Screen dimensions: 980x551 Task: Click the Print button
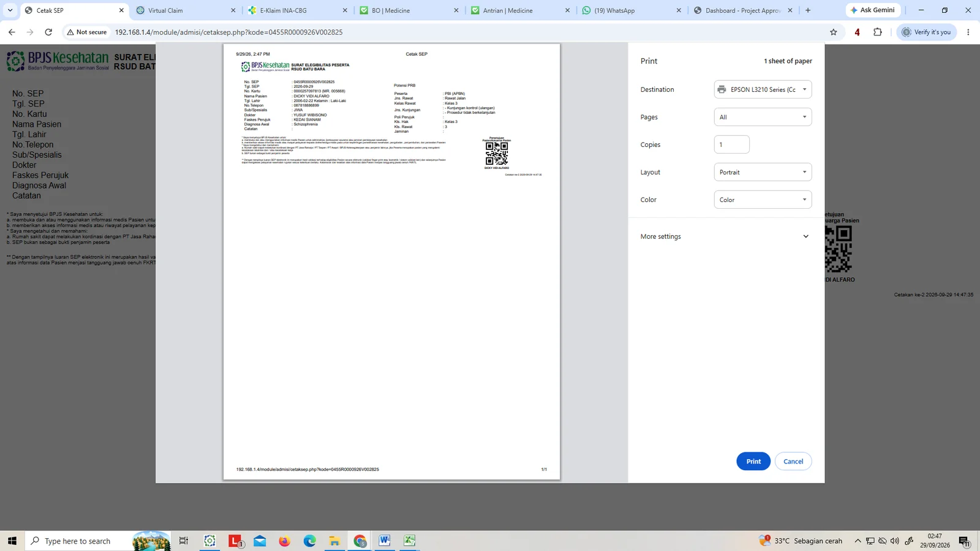click(x=753, y=461)
